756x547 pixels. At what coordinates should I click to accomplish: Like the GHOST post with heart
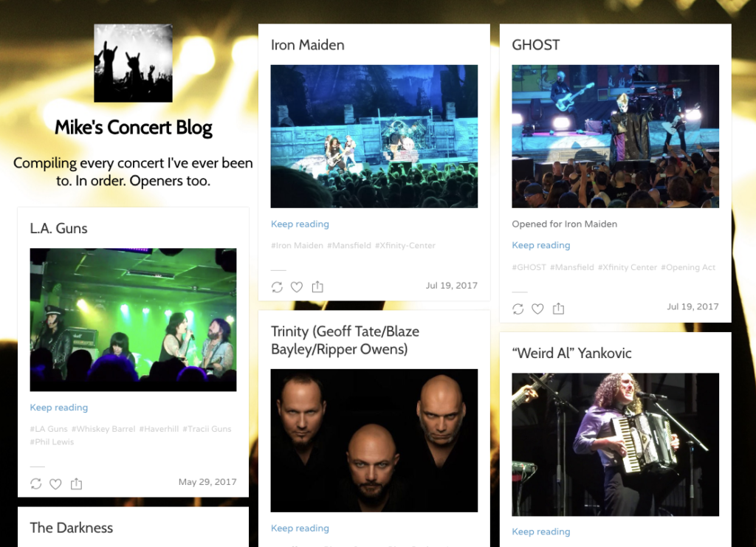point(537,309)
